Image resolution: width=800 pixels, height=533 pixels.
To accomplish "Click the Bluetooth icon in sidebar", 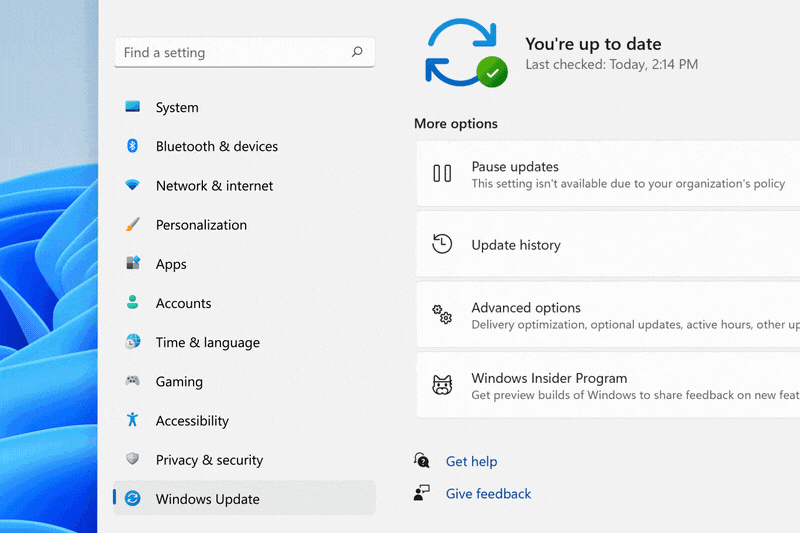I will (x=132, y=146).
